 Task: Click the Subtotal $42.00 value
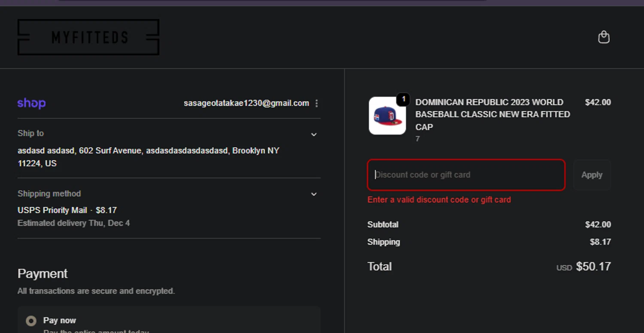coord(598,225)
